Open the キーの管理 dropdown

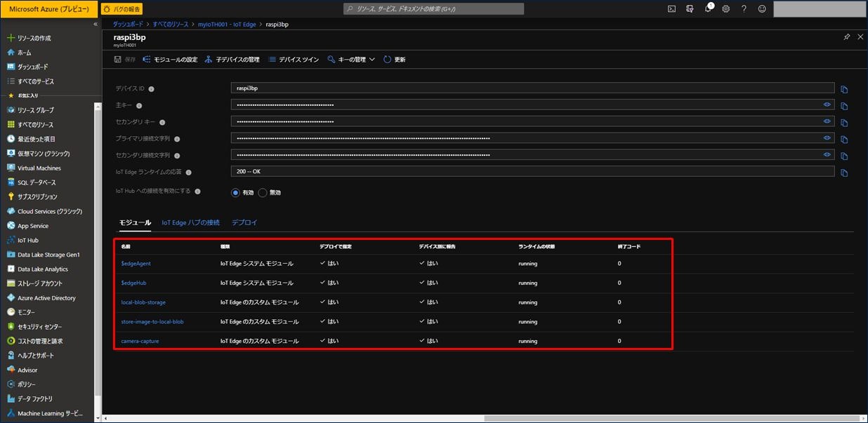click(x=351, y=60)
